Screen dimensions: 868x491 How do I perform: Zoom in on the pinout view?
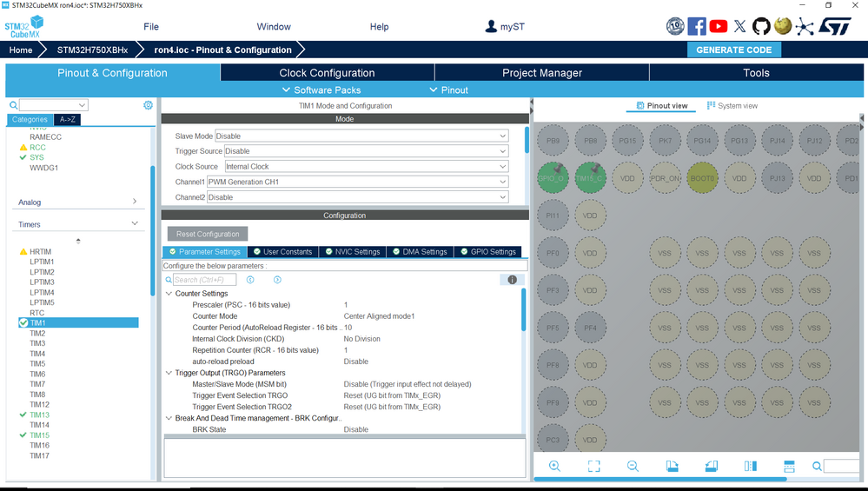554,466
